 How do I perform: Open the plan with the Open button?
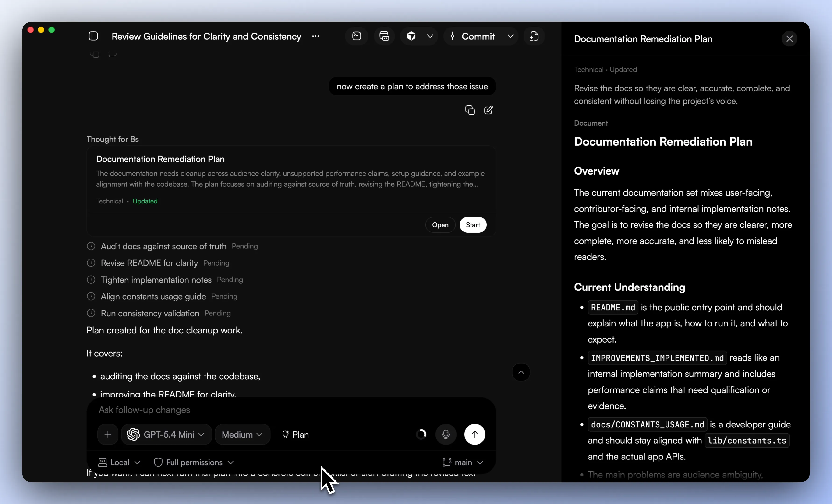440,225
